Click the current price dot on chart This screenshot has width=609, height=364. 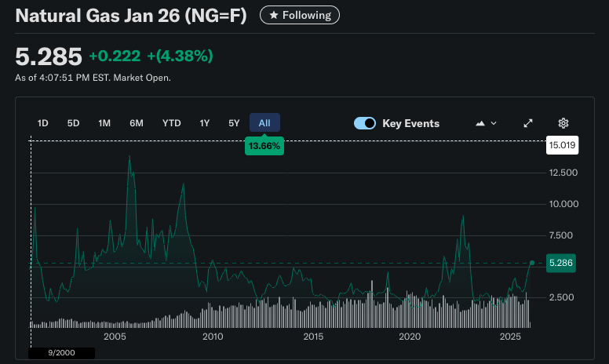tap(532, 263)
